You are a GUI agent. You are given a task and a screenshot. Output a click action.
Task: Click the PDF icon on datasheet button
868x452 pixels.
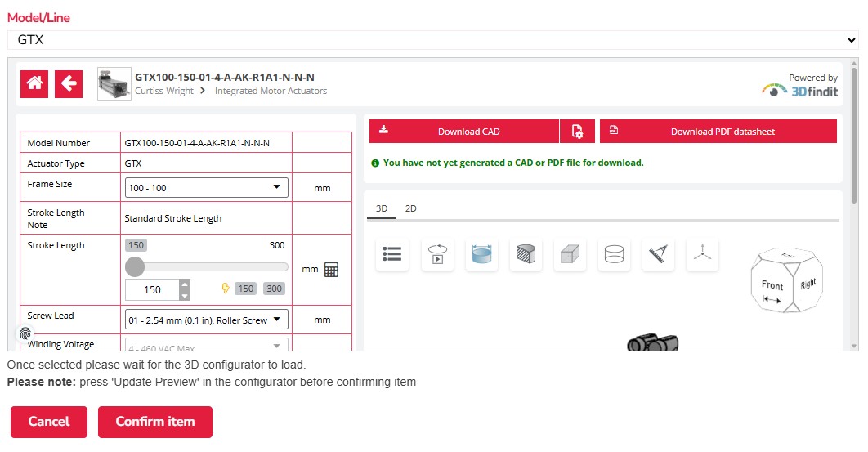[613, 130]
